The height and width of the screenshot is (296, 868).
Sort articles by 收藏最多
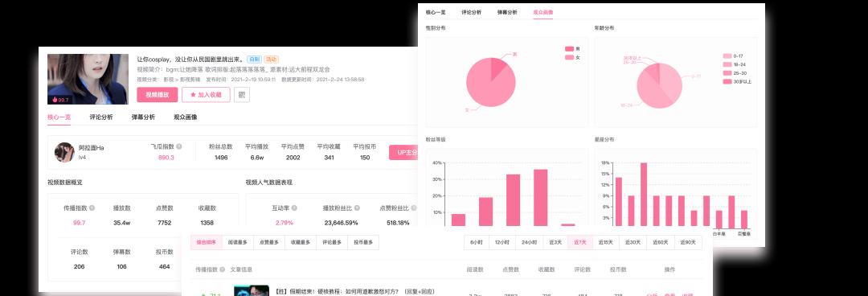(x=301, y=242)
